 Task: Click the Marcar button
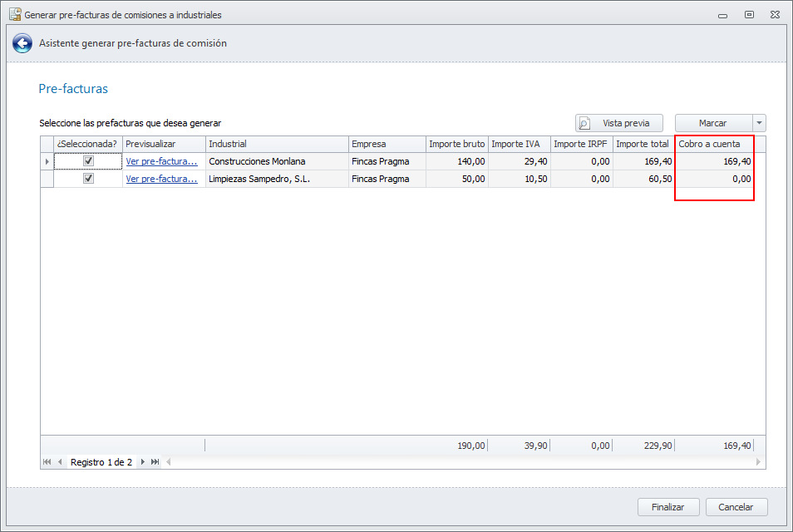(712, 123)
